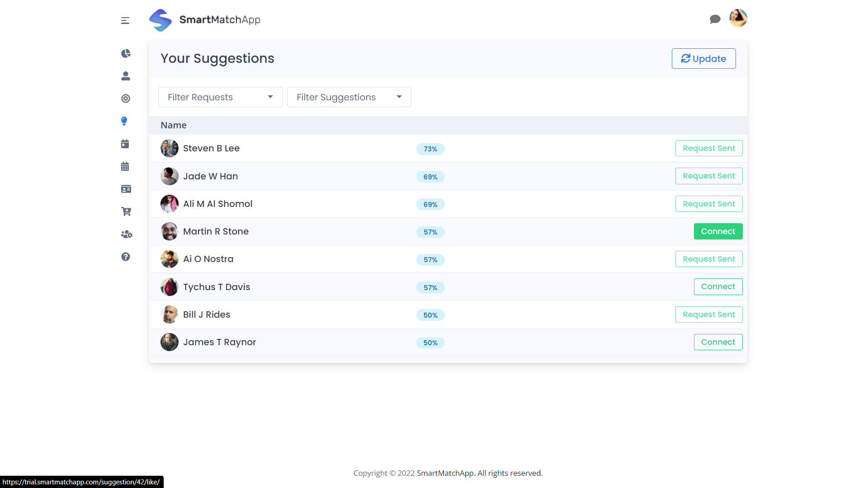Expand the Filter Suggestions dropdown
The width and height of the screenshot is (868, 488).
(349, 97)
